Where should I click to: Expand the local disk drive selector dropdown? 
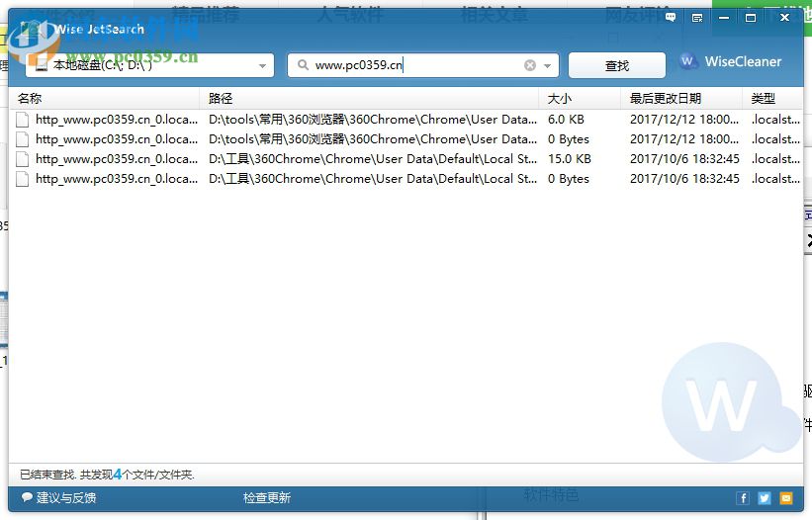262,65
